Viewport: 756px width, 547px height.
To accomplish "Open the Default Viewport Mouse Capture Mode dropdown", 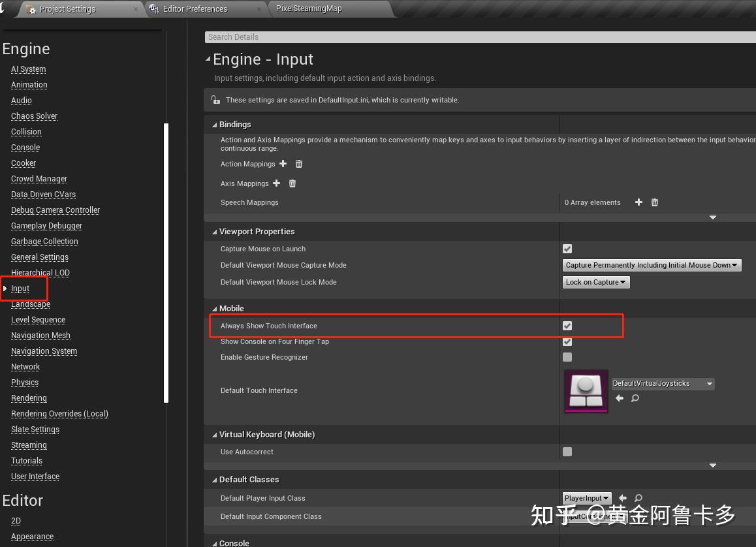I will (651, 265).
